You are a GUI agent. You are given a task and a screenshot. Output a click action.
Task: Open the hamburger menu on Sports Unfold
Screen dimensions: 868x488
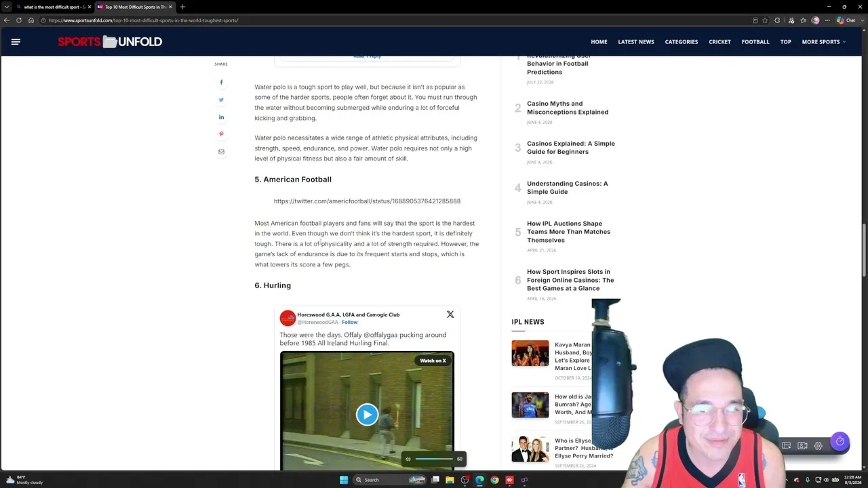16,42
